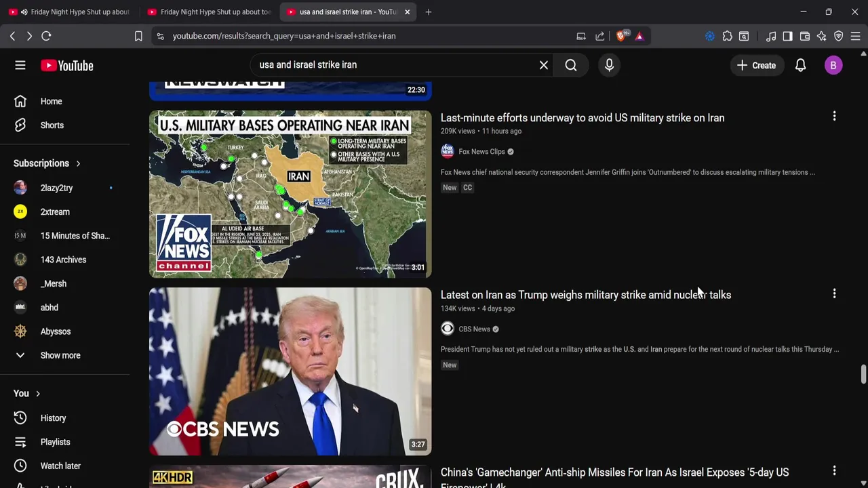Screen dimensions: 868x488
Task: Open Brave Shields lion icon
Action: (x=622, y=35)
